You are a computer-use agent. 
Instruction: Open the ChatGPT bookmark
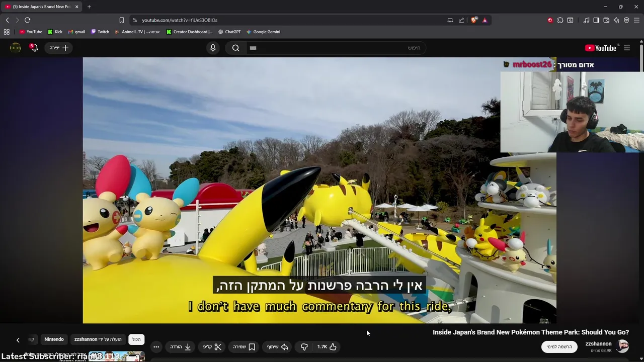[229, 32]
